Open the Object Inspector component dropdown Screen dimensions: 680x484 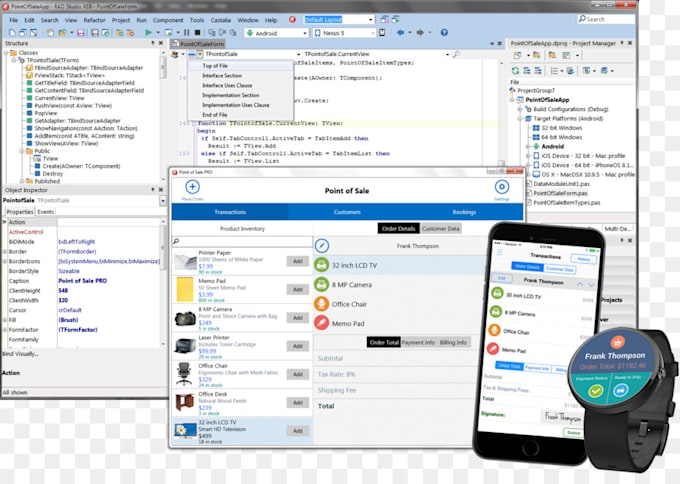pos(163,200)
